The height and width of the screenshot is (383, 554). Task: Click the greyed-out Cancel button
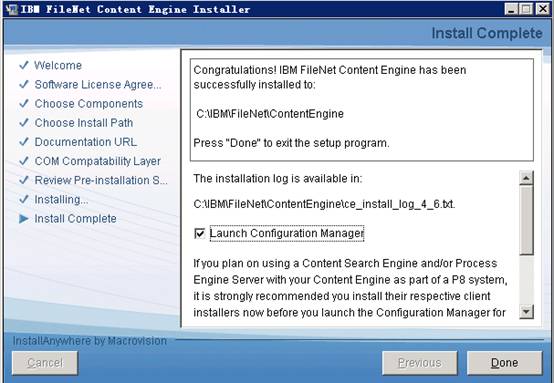[45, 363]
